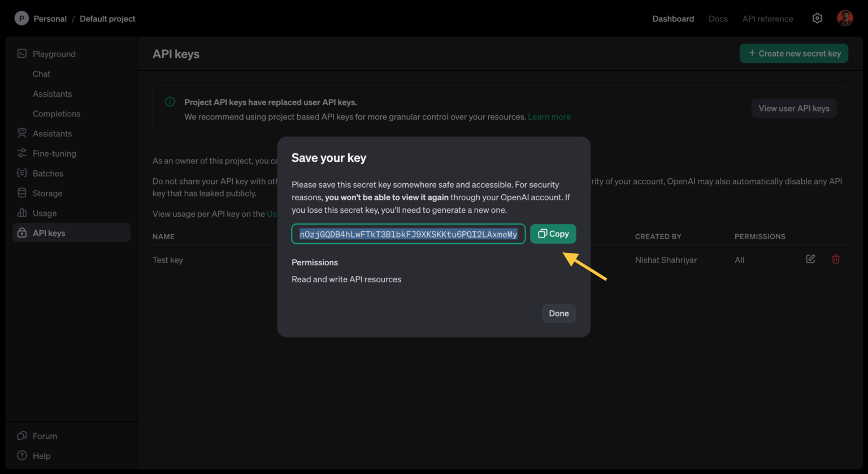Select the secret key text field

(408, 234)
